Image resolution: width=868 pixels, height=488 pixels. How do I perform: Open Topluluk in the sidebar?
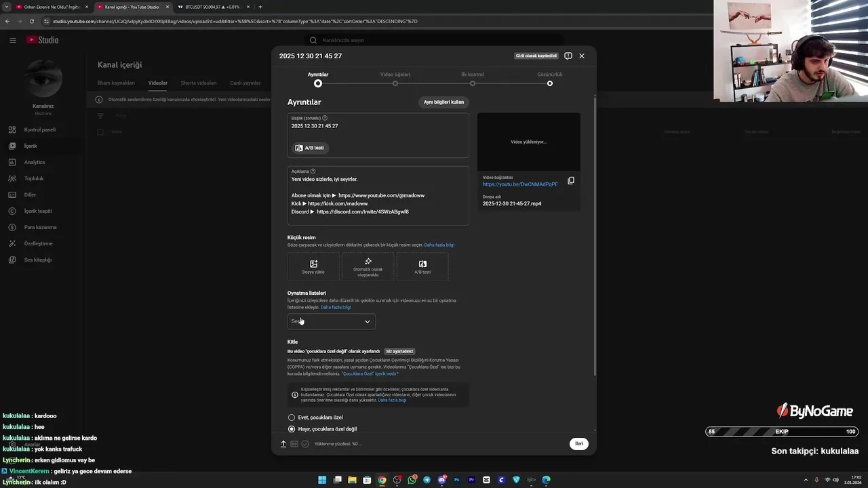[41, 178]
